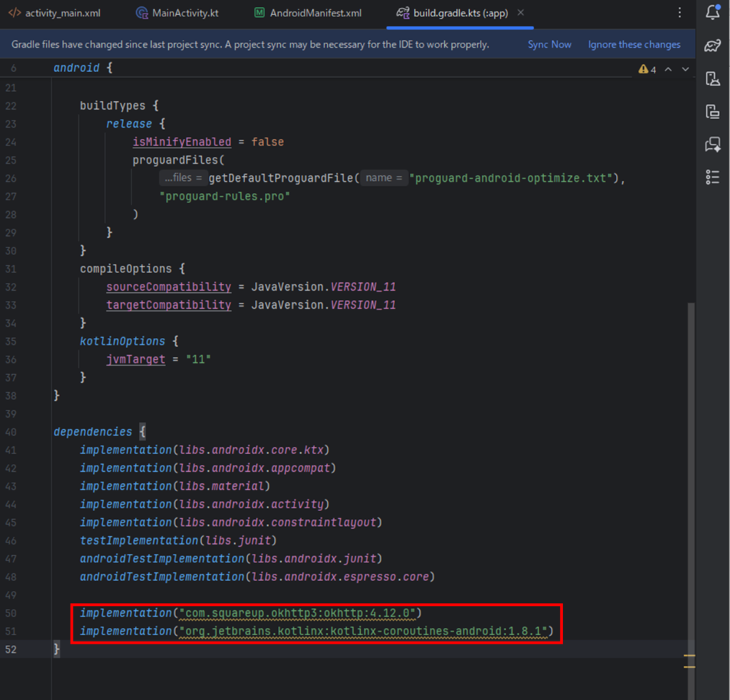Open the Gemini AI chat assistant
Image resolution: width=730 pixels, height=700 pixels.
click(712, 144)
